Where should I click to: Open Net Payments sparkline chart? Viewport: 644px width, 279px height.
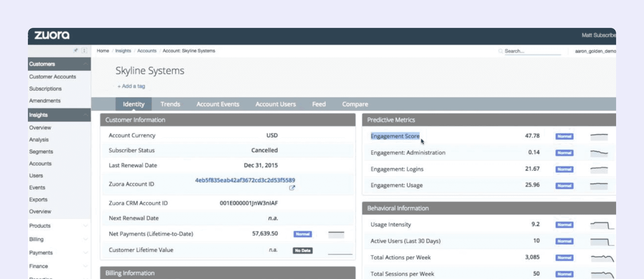pos(336,235)
